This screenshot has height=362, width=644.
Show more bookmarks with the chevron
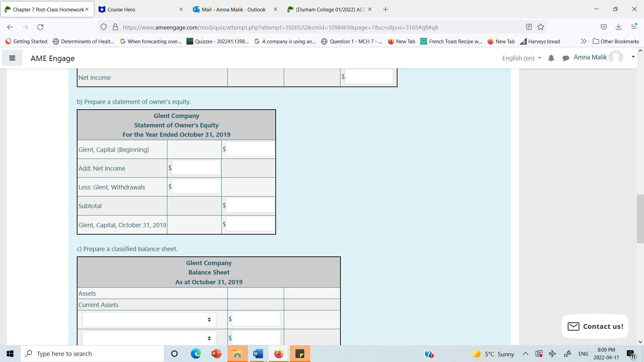tap(584, 41)
